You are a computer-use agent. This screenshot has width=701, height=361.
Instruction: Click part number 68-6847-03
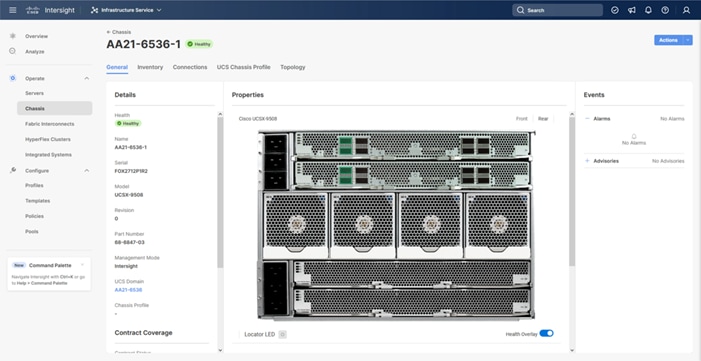(x=130, y=242)
